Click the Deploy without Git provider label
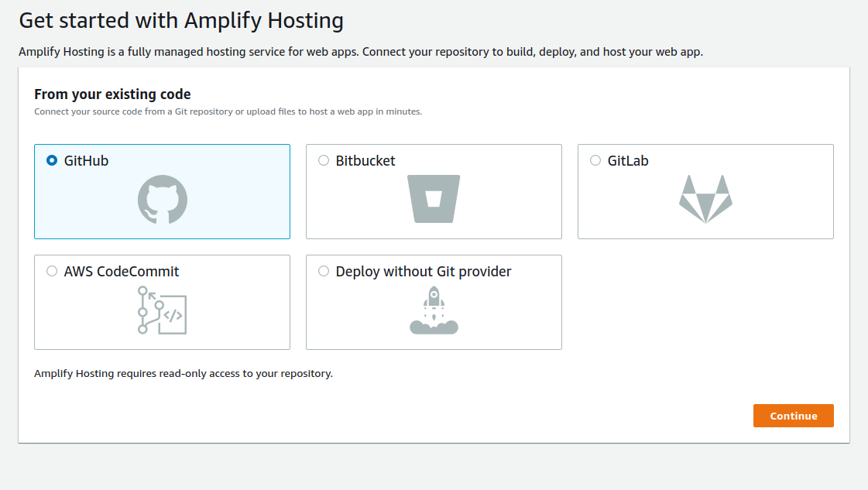 [424, 272]
